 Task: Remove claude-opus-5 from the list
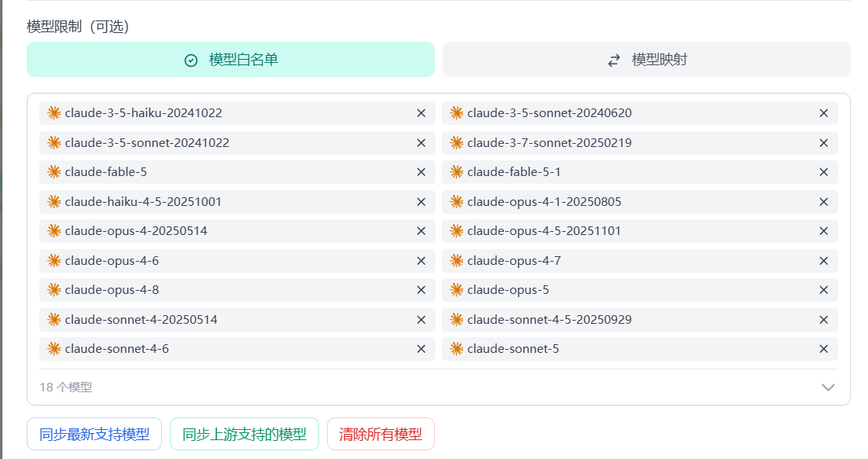pos(824,290)
